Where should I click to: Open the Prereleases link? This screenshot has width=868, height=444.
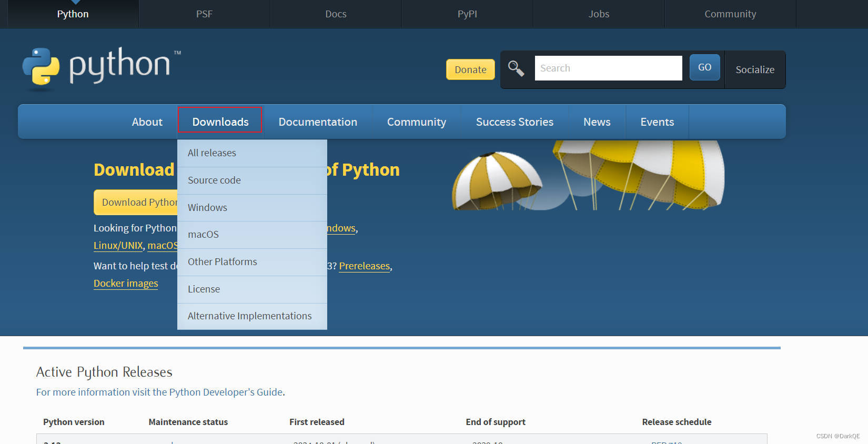point(364,266)
